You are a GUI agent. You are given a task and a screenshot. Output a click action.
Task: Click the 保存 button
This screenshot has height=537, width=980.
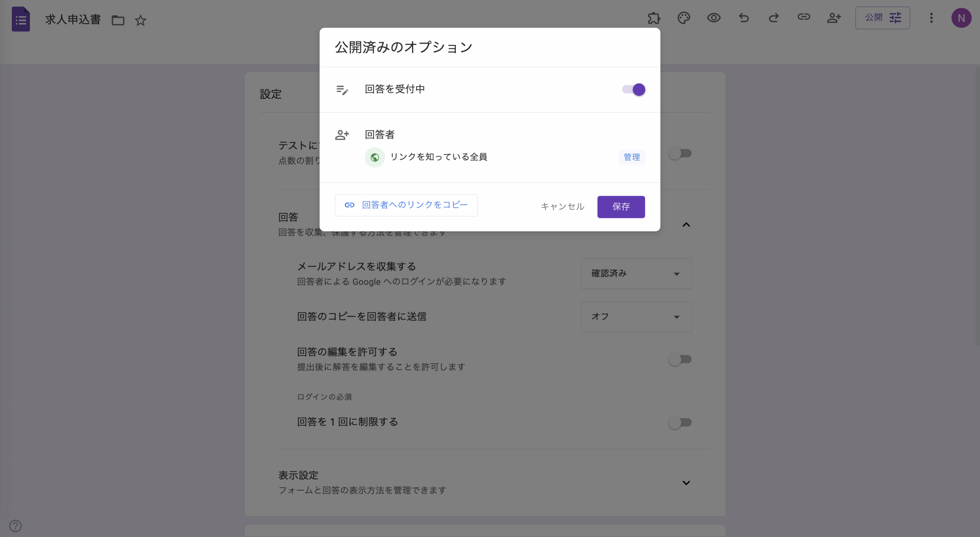621,207
